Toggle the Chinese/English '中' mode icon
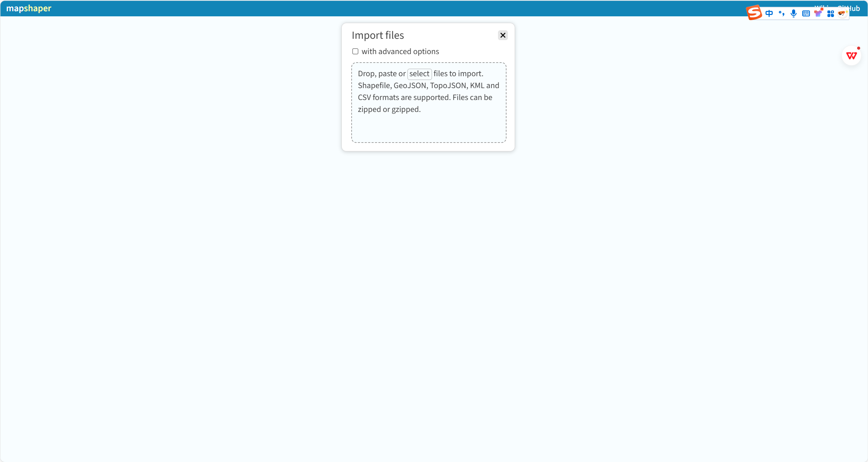The image size is (868, 462). [x=769, y=14]
